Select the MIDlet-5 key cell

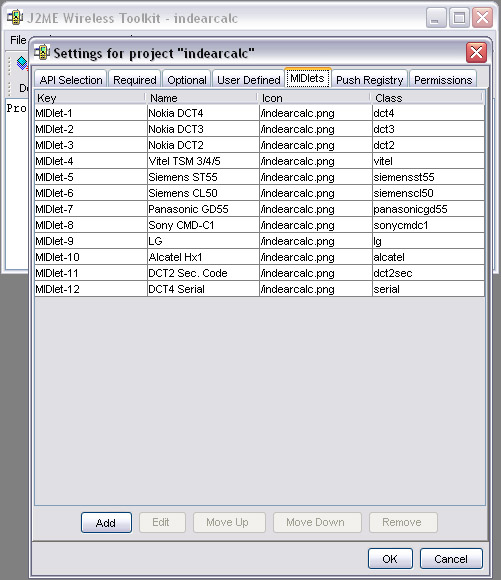tap(91, 177)
